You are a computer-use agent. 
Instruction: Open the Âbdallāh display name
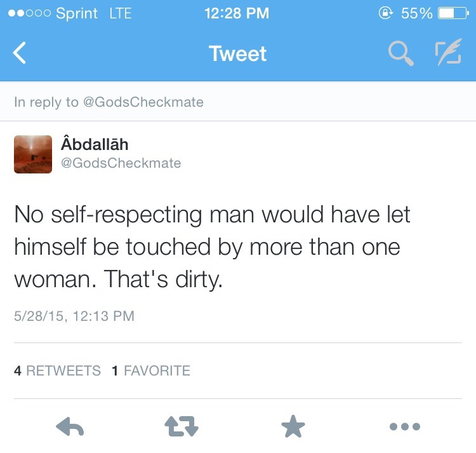(x=95, y=144)
